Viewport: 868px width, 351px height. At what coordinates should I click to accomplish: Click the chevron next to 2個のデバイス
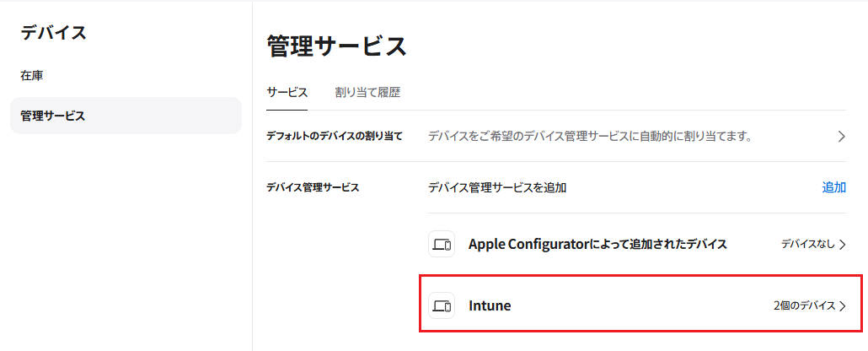(843, 305)
